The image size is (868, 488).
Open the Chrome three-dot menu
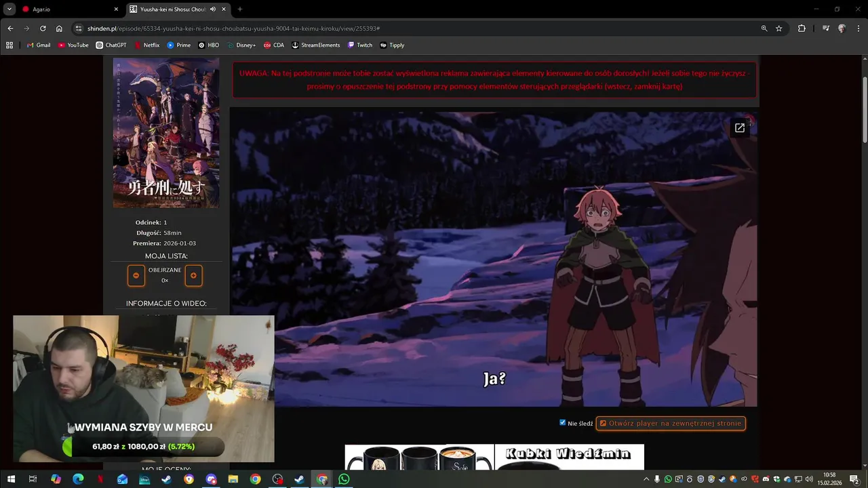click(858, 28)
